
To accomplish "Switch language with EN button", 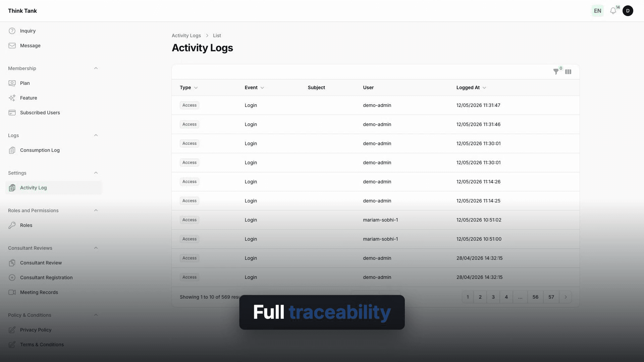I will tap(598, 11).
